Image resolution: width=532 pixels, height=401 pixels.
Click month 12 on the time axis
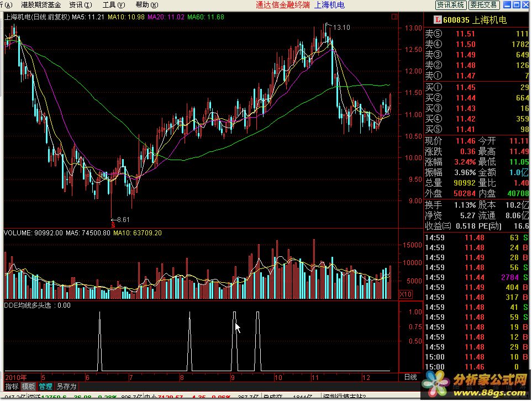pyautogui.click(x=366, y=377)
